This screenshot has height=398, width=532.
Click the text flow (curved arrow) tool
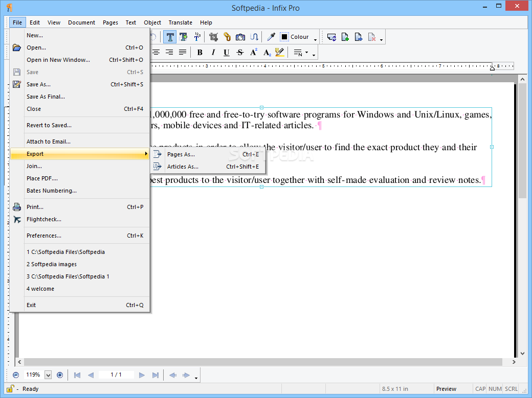click(x=254, y=37)
